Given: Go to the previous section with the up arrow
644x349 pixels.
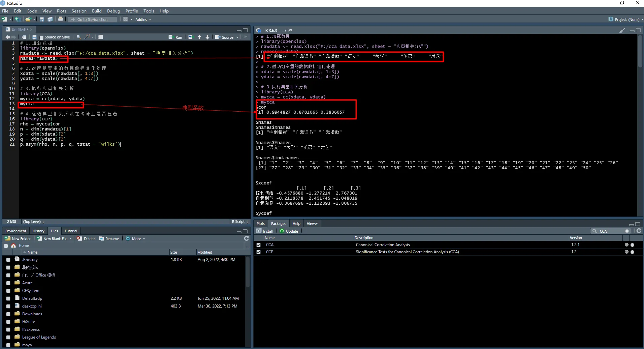Looking at the screenshot, I should pyautogui.click(x=199, y=37).
